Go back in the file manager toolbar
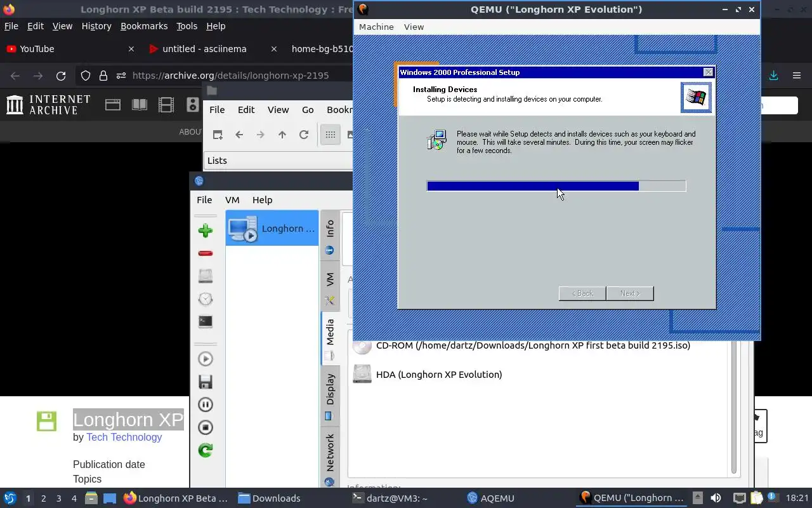 click(x=239, y=135)
